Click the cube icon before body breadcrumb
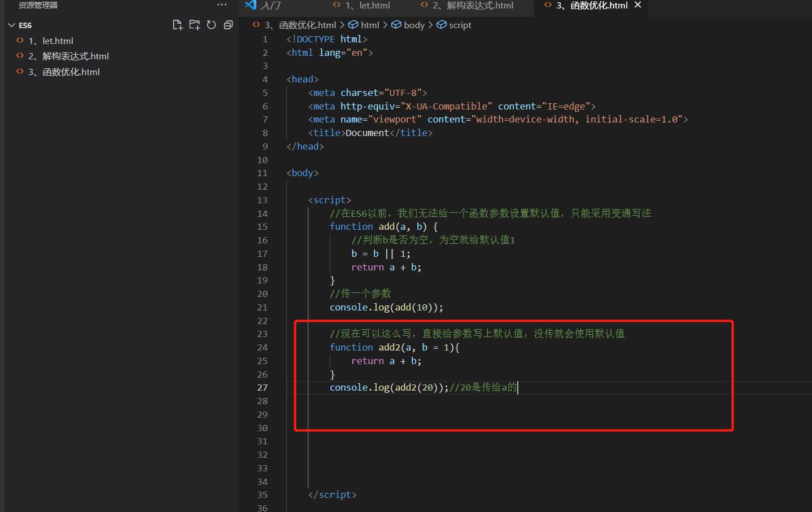Image resolution: width=812 pixels, height=512 pixels. (396, 25)
